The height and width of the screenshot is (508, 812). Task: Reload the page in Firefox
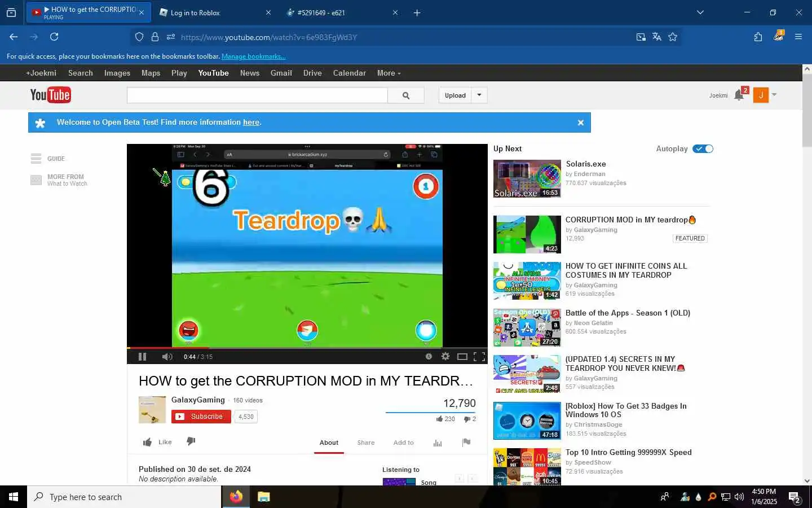(54, 37)
